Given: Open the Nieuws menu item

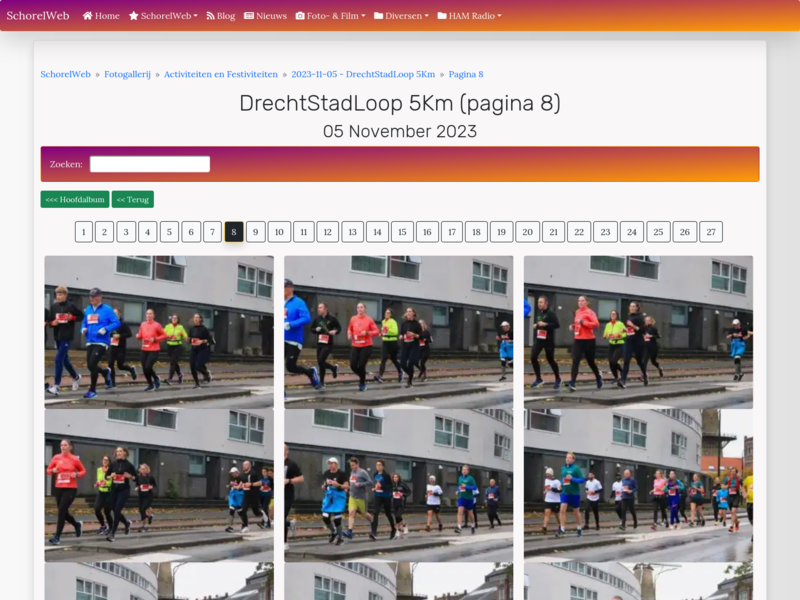Looking at the screenshot, I should point(265,16).
